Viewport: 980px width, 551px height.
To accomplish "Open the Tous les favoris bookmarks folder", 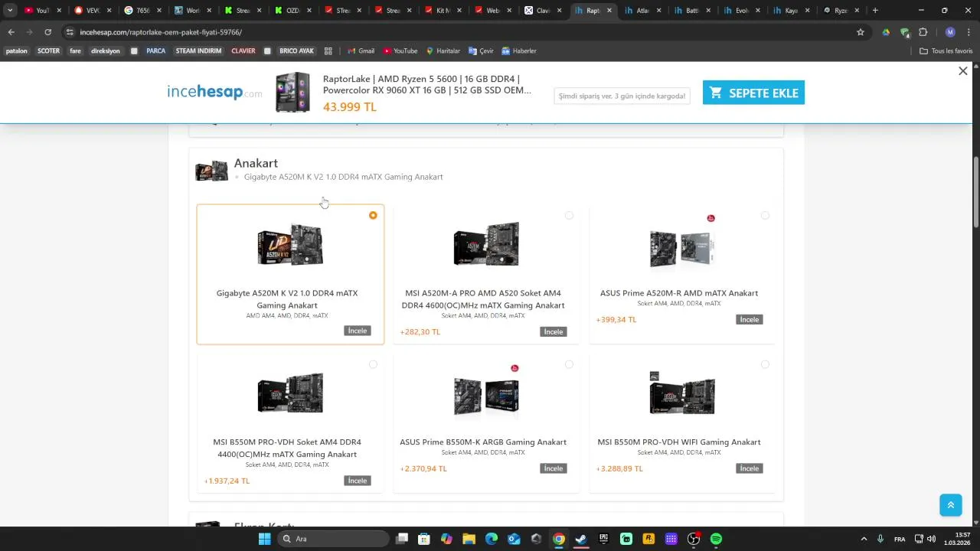I will pos(946,51).
